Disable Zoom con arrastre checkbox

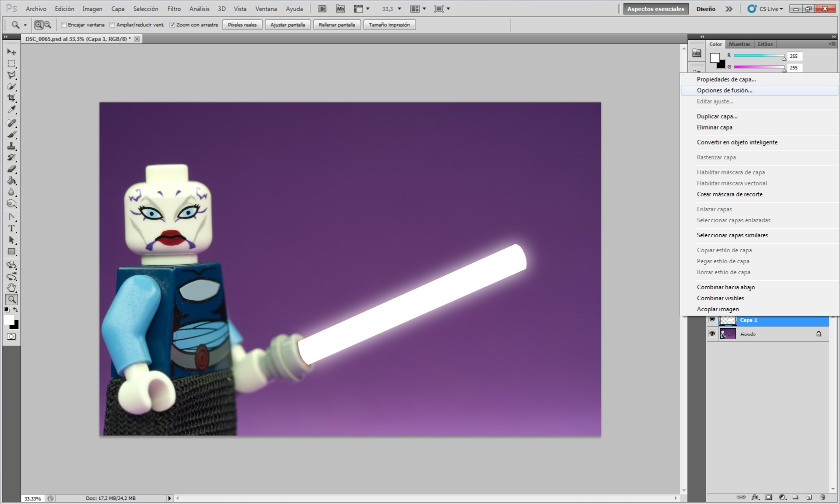[x=172, y=25]
